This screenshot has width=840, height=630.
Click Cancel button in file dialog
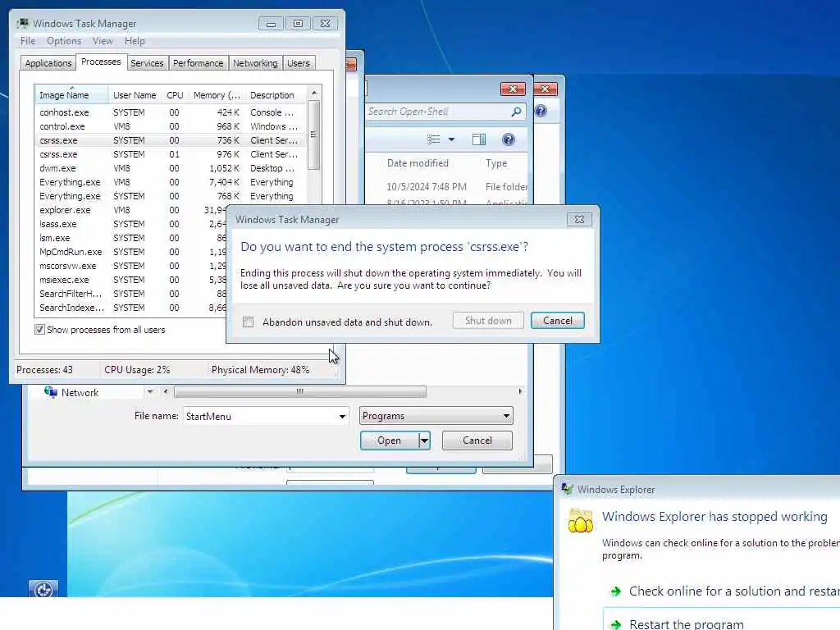[477, 441]
